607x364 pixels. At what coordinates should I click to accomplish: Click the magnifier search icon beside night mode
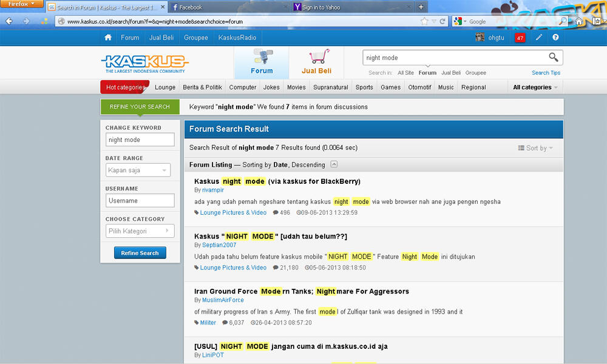click(x=553, y=58)
